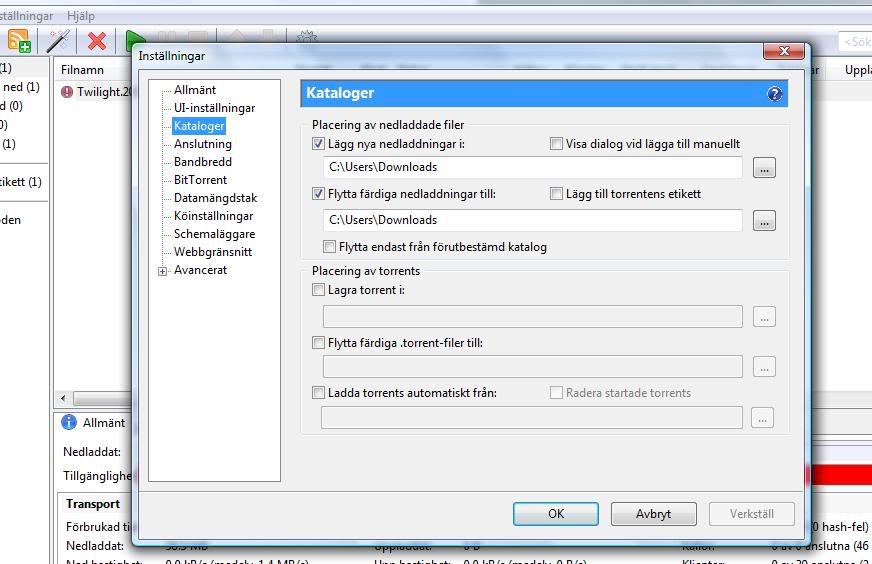Click the red error icon beside Twilight torrent
872x564 pixels.
pyautogui.click(x=67, y=92)
